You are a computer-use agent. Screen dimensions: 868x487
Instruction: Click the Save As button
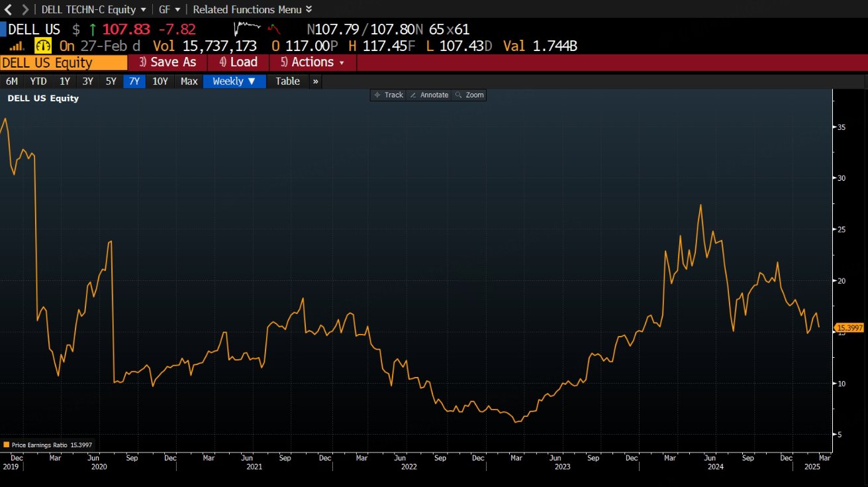click(168, 62)
